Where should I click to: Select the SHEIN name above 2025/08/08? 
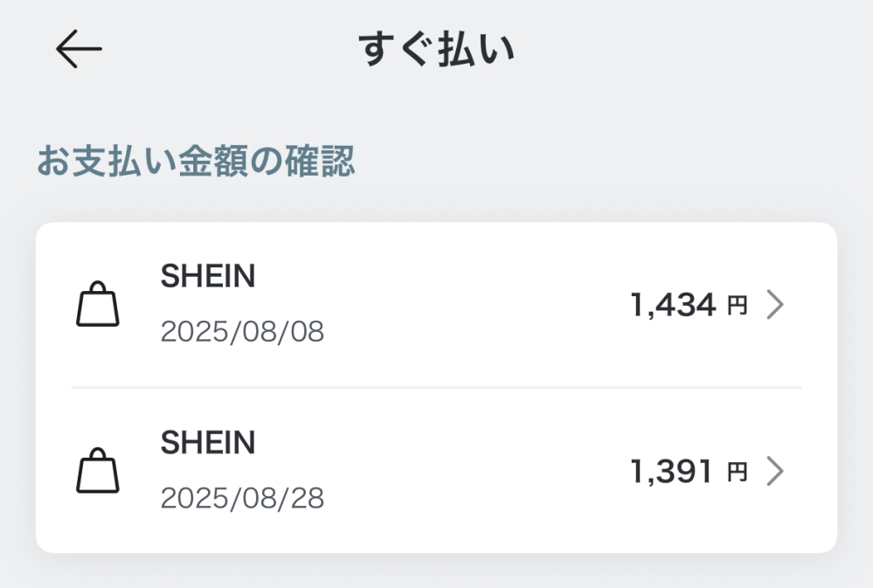208,277
